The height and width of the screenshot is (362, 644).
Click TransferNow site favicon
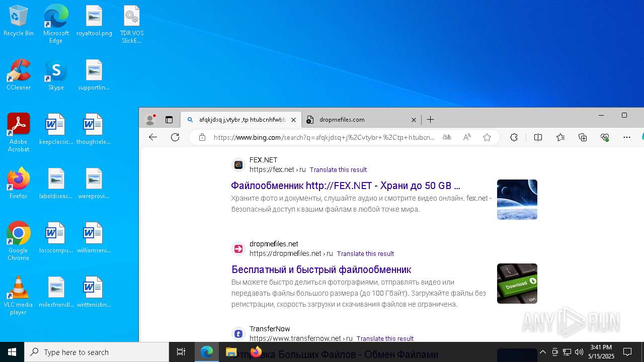coord(238,334)
